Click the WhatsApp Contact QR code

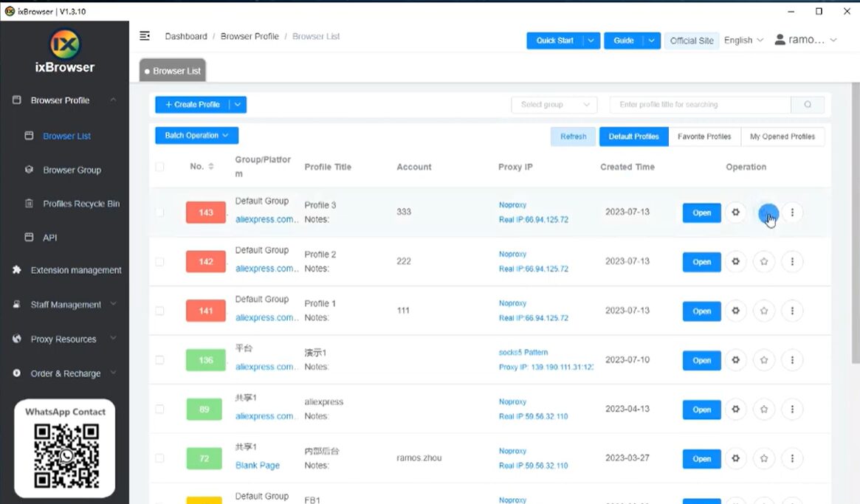tap(66, 455)
